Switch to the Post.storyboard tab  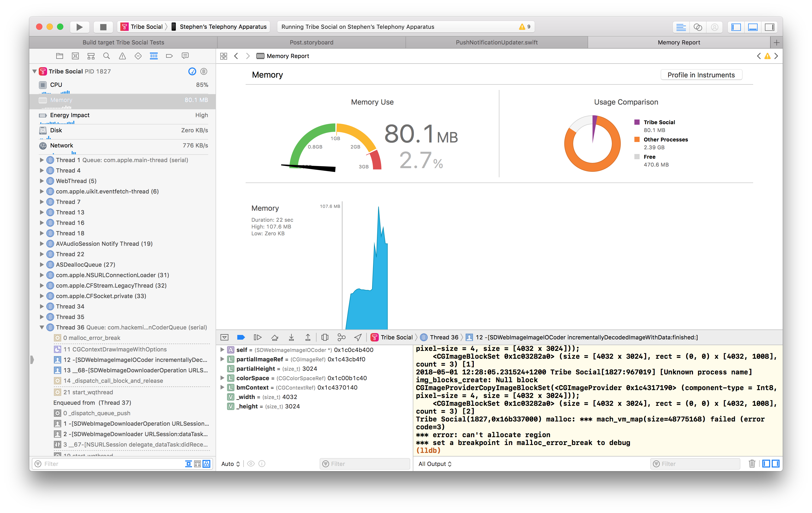pyautogui.click(x=312, y=42)
